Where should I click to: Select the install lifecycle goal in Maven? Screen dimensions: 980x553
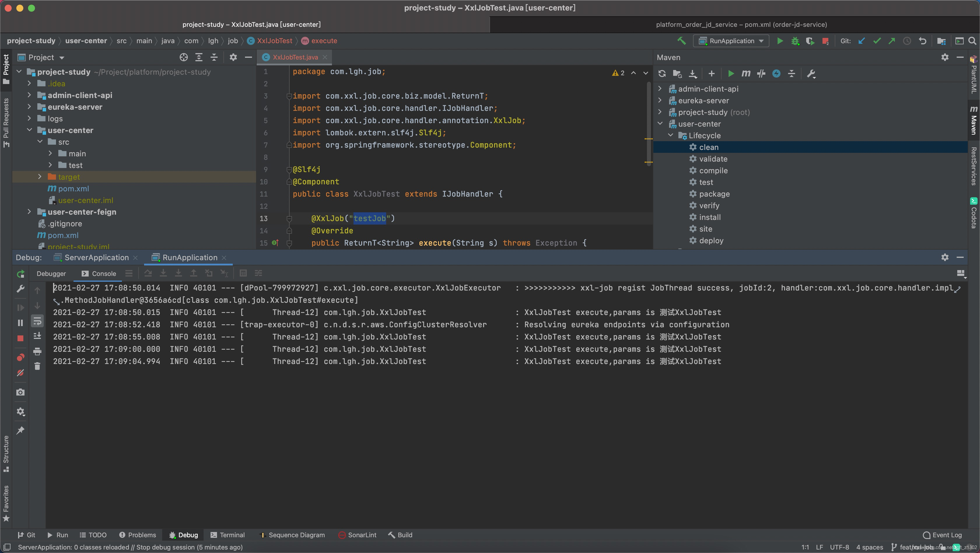710,217
